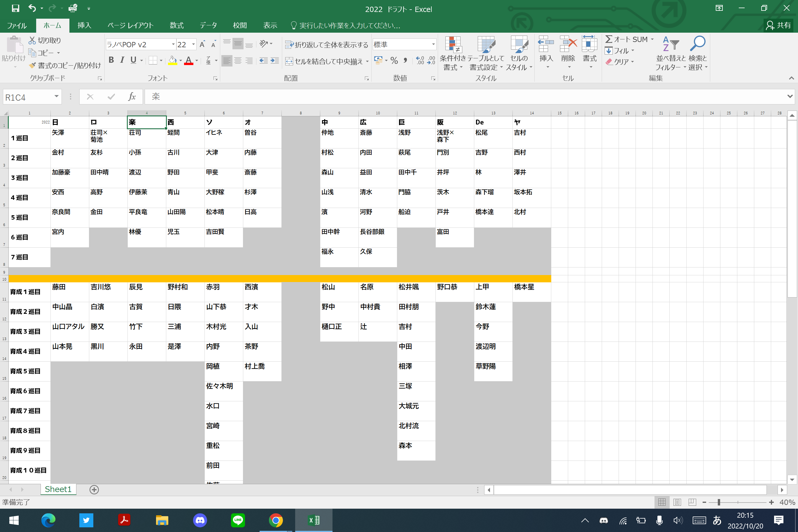Increase decimal places button
The width and height of the screenshot is (798, 532).
(420, 61)
